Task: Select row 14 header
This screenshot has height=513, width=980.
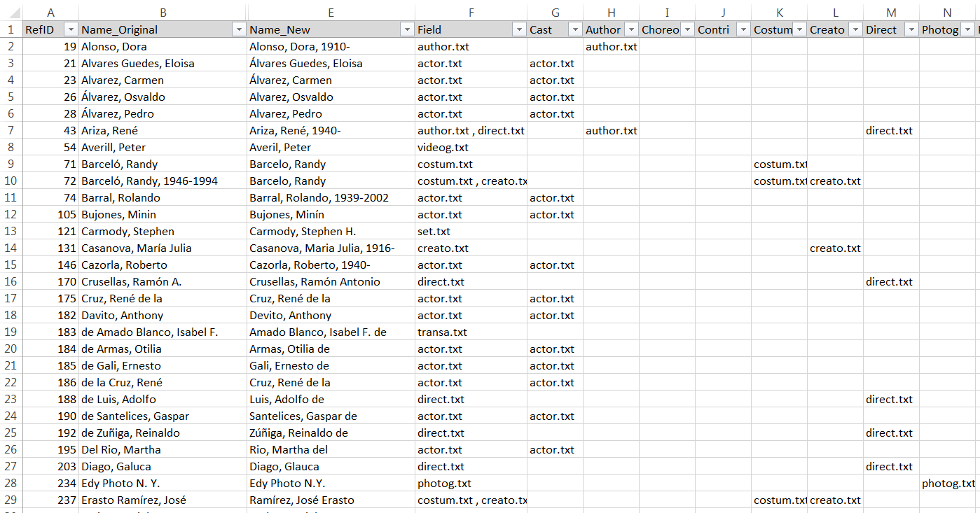Action: tap(11, 248)
